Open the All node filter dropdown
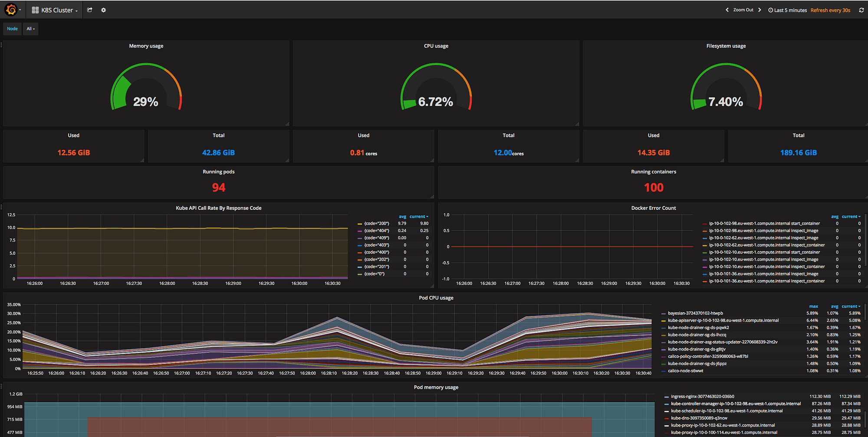 click(30, 29)
